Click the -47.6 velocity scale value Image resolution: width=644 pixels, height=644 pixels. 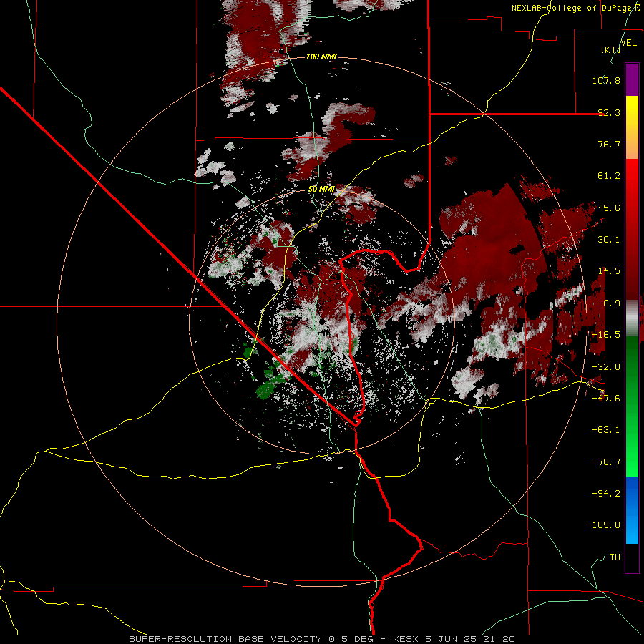[x=606, y=399]
